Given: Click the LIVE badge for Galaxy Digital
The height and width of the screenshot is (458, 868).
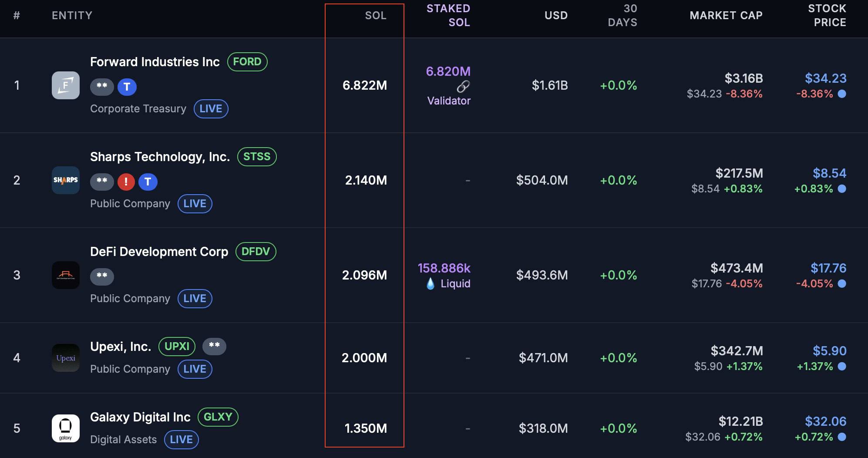Looking at the screenshot, I should [181, 440].
